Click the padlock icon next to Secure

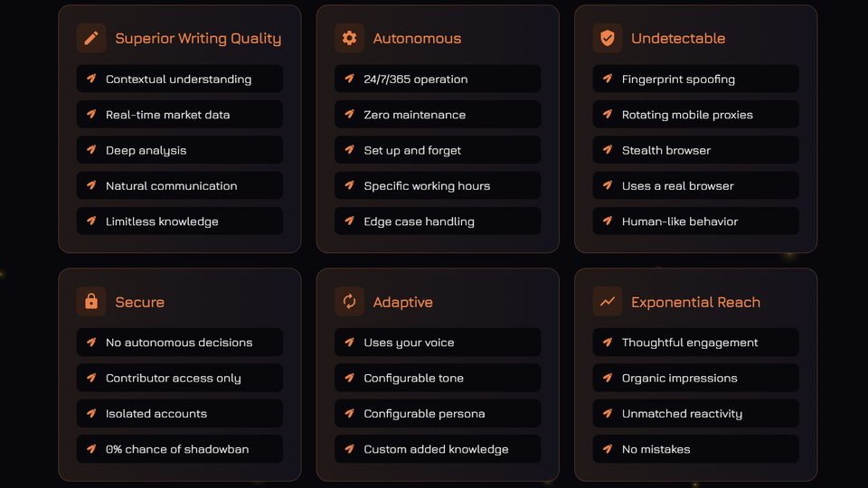coord(91,302)
